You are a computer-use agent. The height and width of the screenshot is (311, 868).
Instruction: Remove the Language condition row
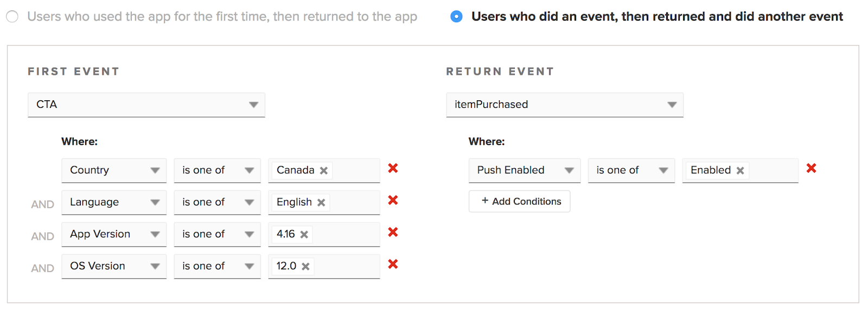click(393, 200)
